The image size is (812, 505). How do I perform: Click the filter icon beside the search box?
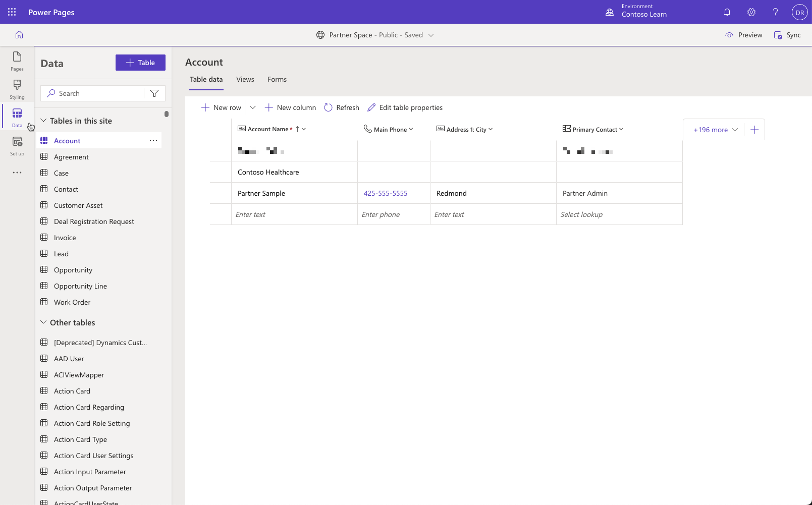[154, 93]
